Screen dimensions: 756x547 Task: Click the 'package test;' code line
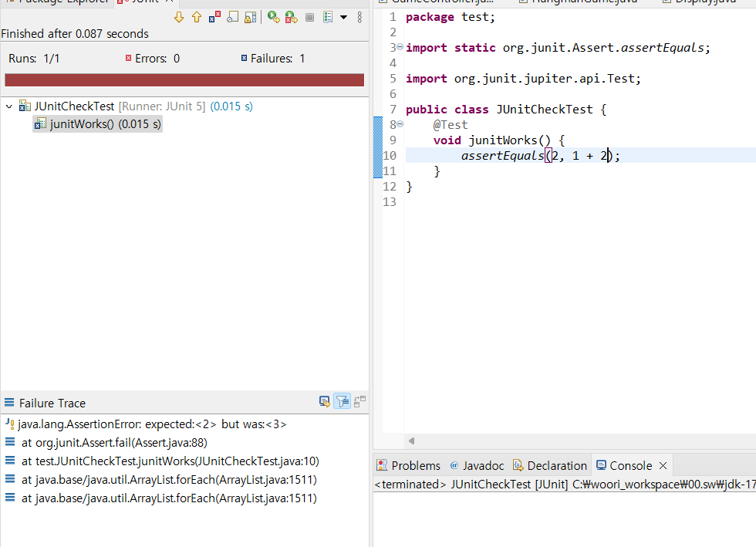(451, 18)
